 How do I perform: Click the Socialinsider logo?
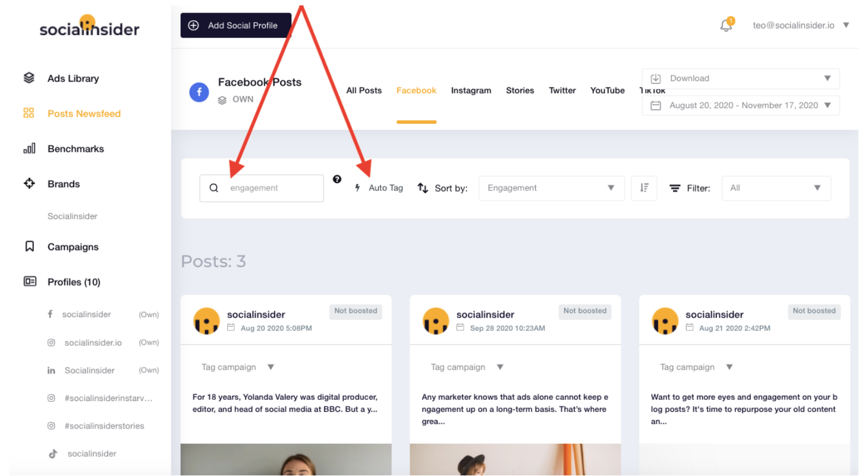89,26
